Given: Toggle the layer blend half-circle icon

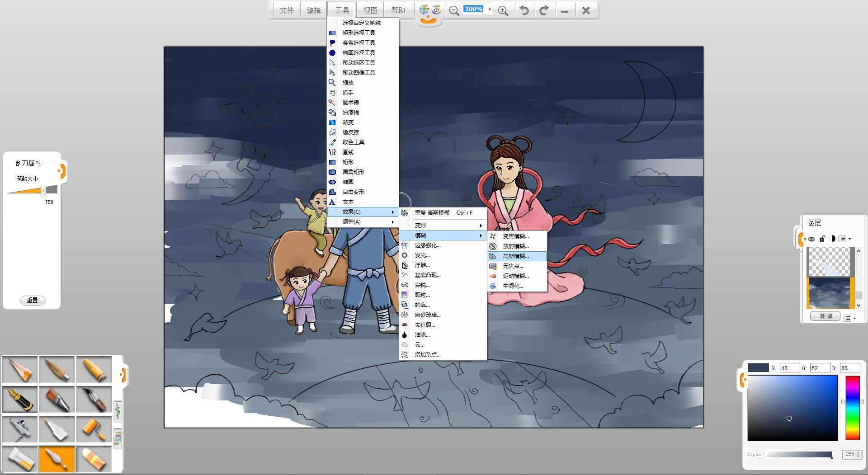Looking at the screenshot, I should click(832, 239).
